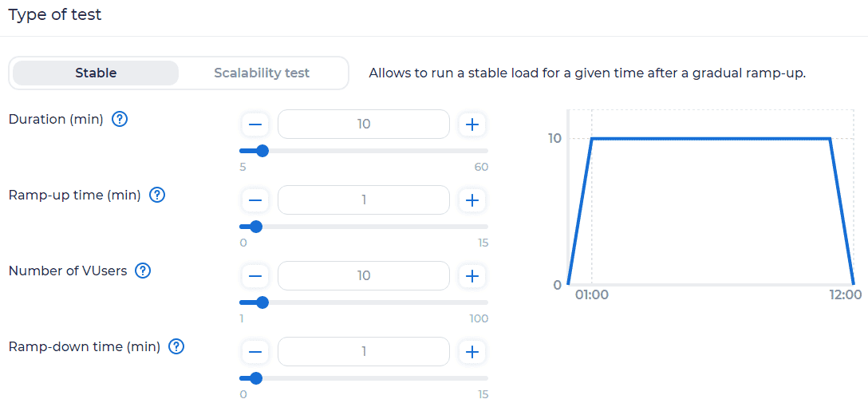Screen dimensions: 868x411
Task: Open the Ramp-up time help tooltip icon
Action: 157,196
